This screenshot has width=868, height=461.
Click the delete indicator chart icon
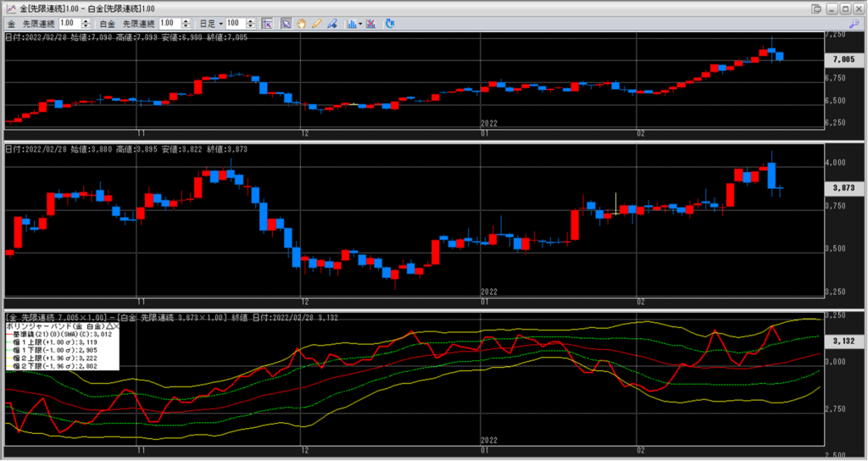click(372, 24)
